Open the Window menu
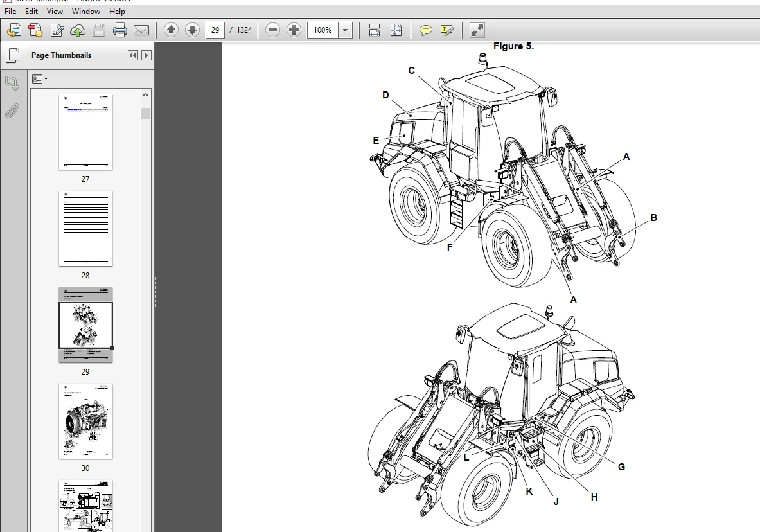Image resolution: width=760 pixels, height=532 pixels. (86, 11)
